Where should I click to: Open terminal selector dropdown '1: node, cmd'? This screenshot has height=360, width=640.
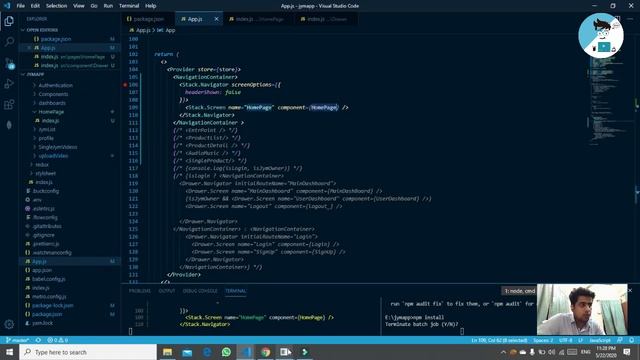(x=519, y=291)
